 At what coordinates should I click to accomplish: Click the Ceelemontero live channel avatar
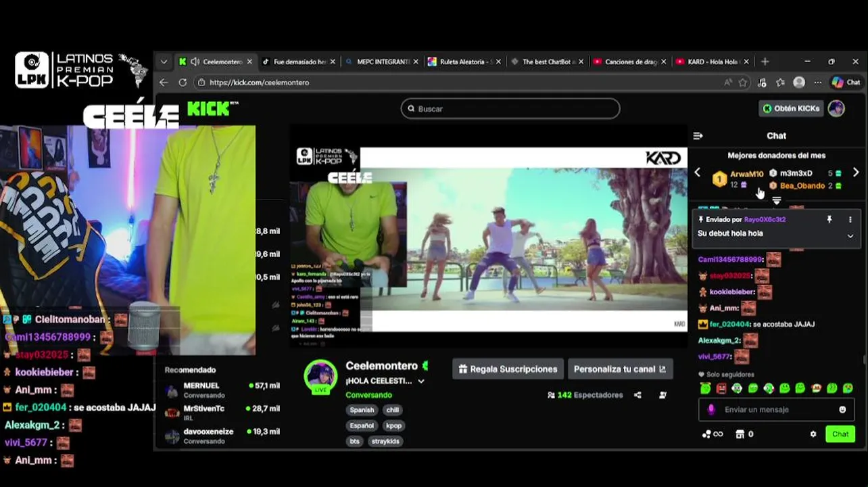click(x=320, y=377)
